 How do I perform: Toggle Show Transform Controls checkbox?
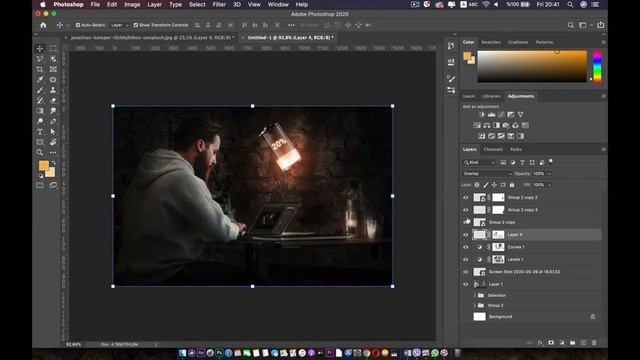click(136, 25)
